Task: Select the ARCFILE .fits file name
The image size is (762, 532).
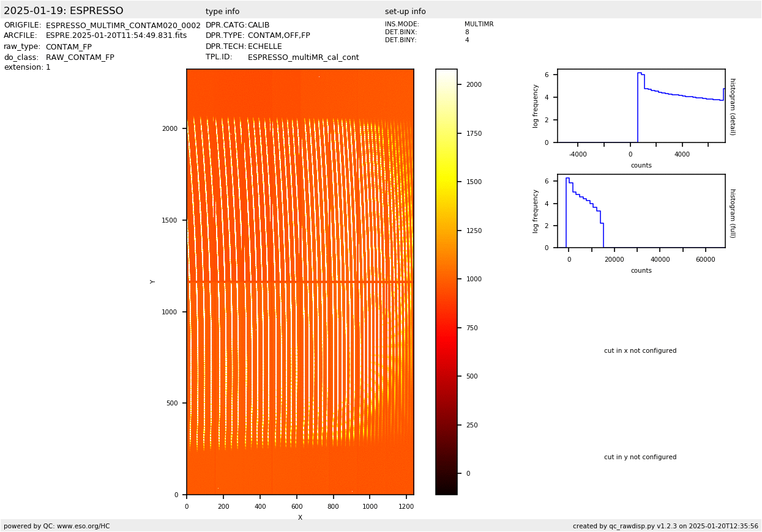Action: (116, 36)
